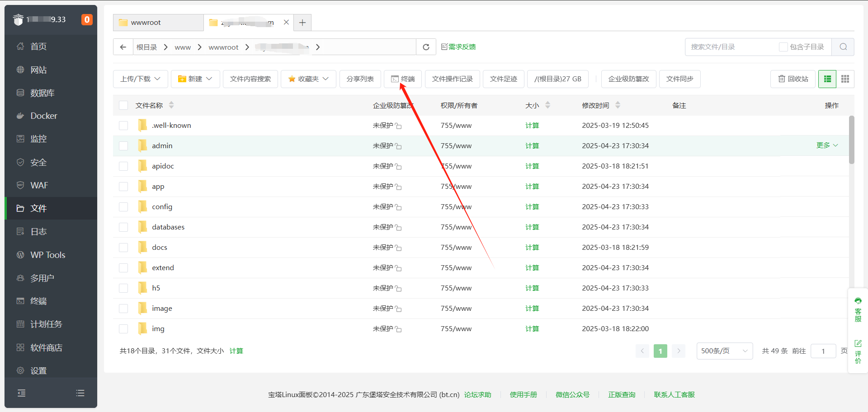Click the search magnifier icon
868x412 pixels.
tap(843, 47)
